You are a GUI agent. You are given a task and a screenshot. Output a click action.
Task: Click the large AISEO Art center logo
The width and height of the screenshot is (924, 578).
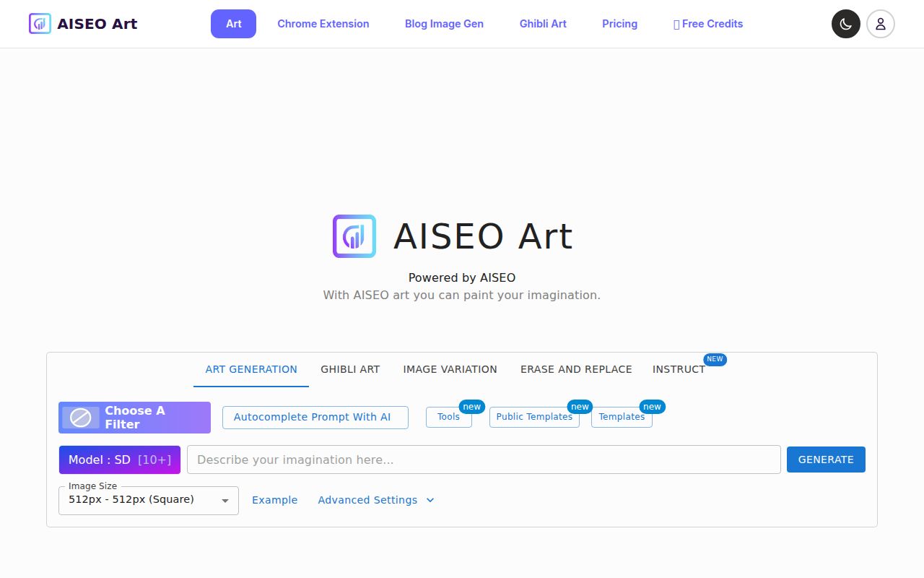click(354, 236)
